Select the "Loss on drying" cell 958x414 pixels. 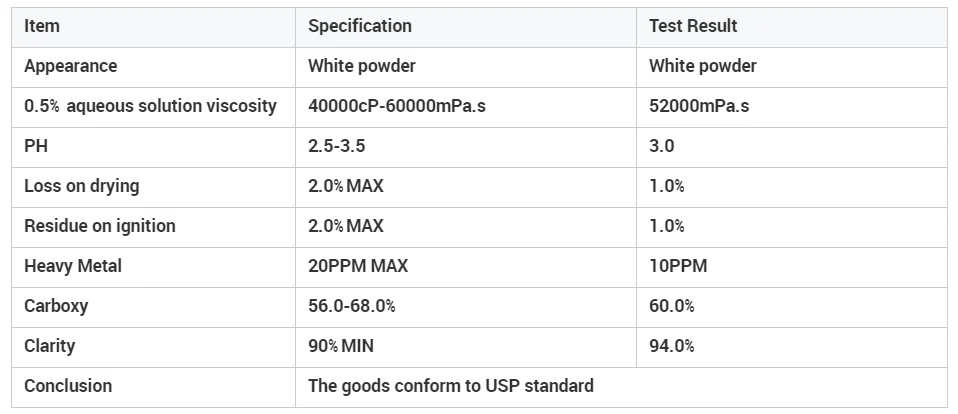pos(82,186)
